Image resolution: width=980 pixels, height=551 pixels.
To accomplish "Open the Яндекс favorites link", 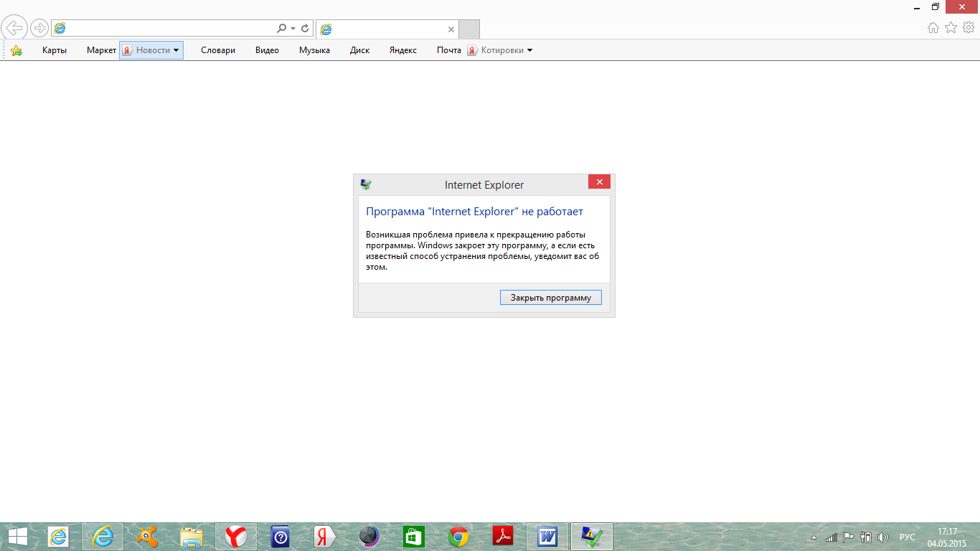I will (402, 50).
